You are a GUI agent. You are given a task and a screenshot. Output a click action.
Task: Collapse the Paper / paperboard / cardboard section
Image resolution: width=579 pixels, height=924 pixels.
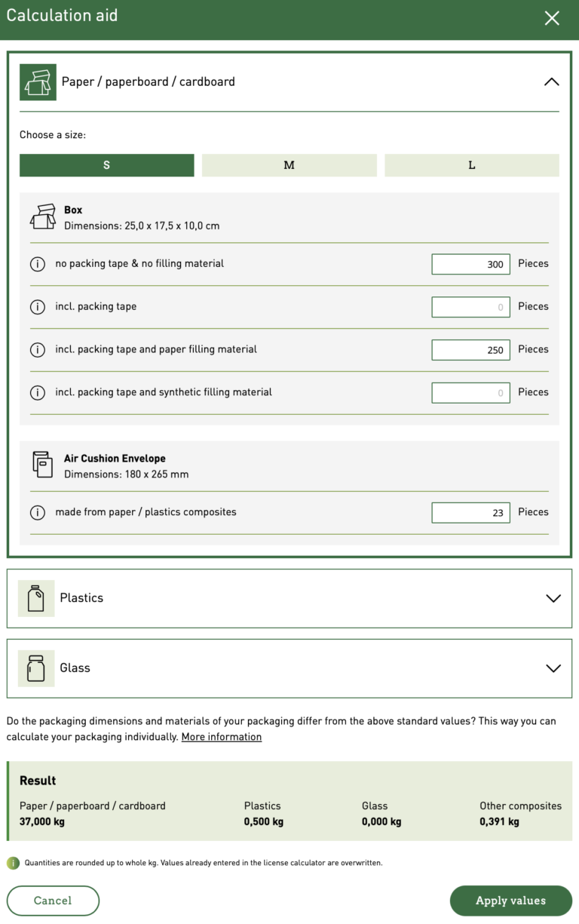551,82
